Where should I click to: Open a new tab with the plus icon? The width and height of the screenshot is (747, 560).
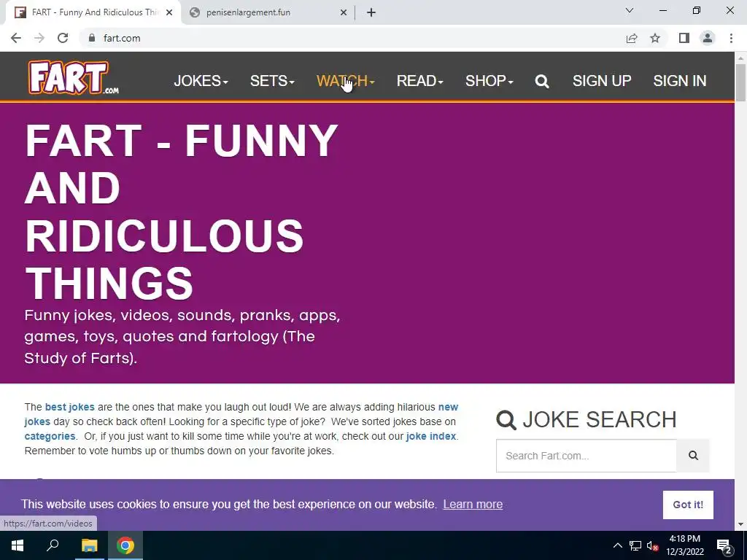point(371,12)
